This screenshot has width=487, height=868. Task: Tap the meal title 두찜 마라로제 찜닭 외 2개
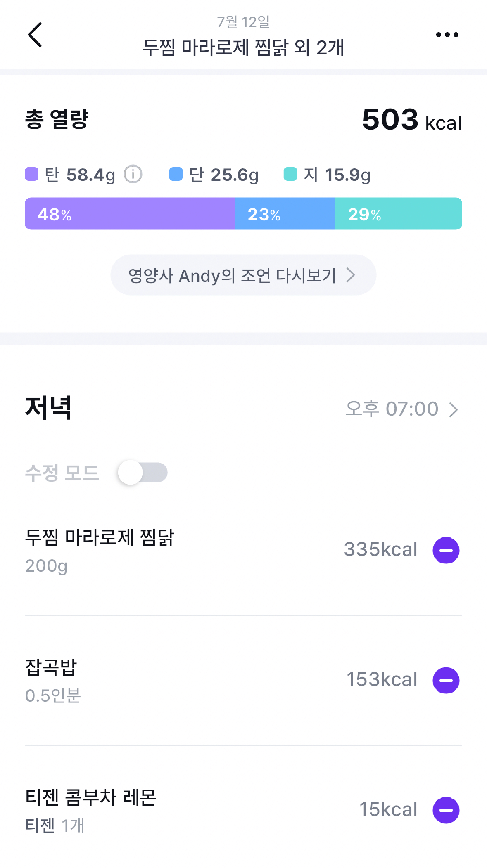tap(243, 47)
